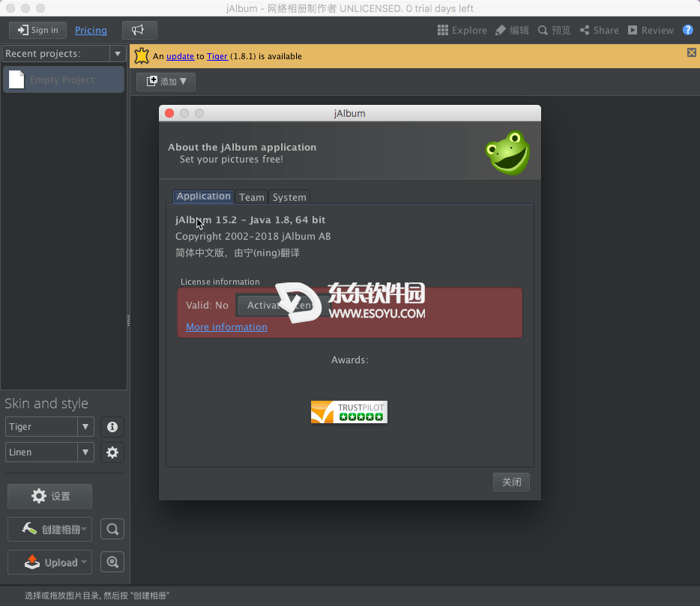Open the Review toolbar item
This screenshot has height=606, width=700.
tap(651, 31)
